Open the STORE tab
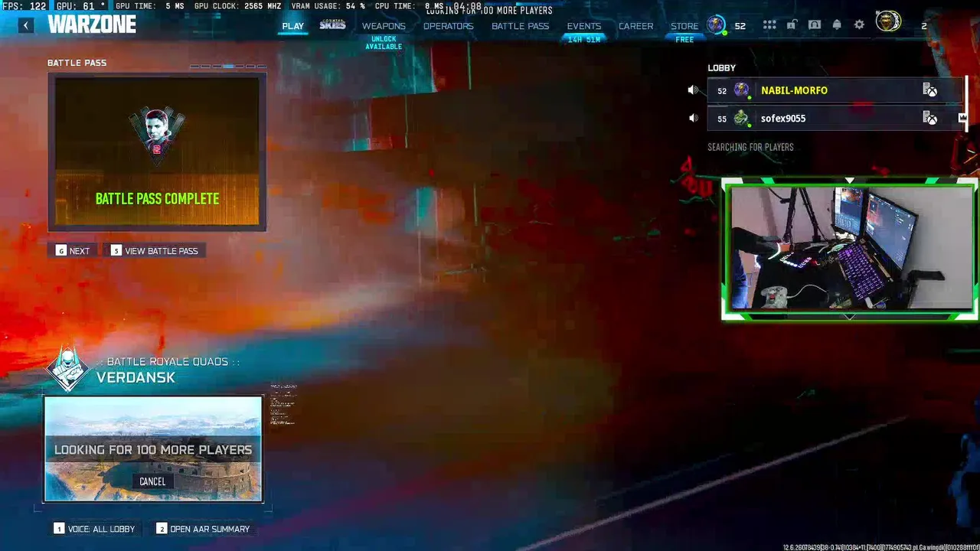 tap(684, 26)
